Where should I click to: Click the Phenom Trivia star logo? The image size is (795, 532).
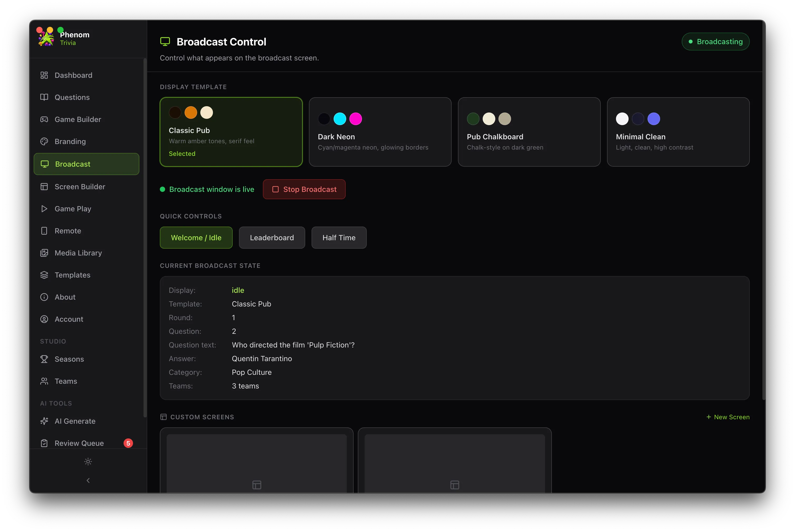point(47,38)
